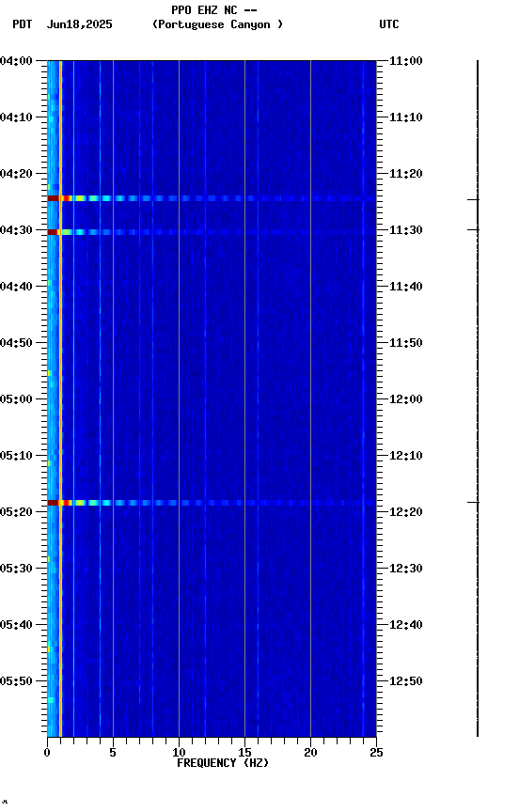Click the seismogram spike near 12:18 UTC
This screenshot has height=812, width=519.
[x=474, y=502]
